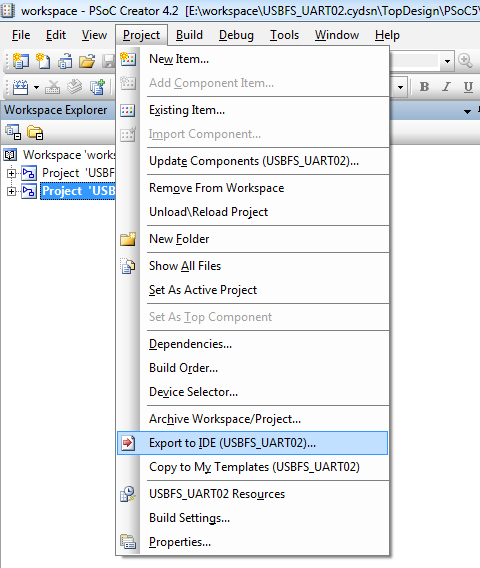480x568 pixels.
Task: Open the zoom level combo box arrow
Action: (447, 61)
